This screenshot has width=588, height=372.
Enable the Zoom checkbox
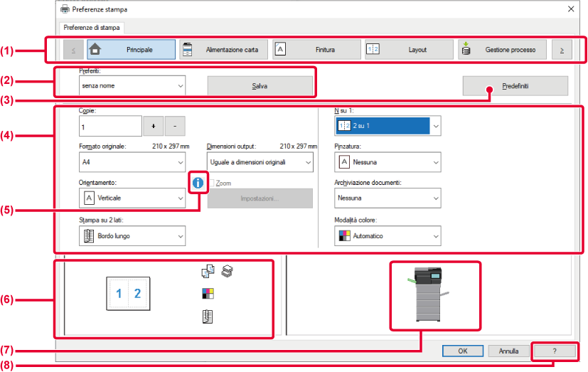[211, 184]
